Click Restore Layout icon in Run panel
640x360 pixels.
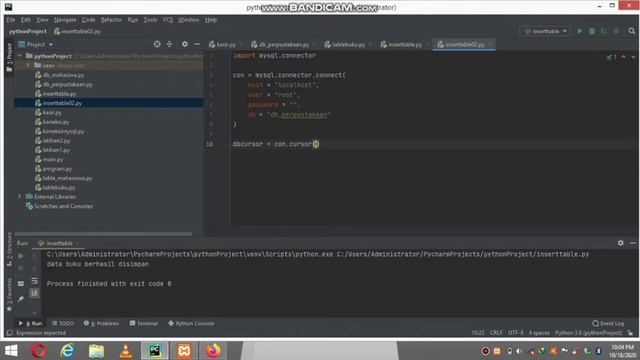[x=21, y=283]
